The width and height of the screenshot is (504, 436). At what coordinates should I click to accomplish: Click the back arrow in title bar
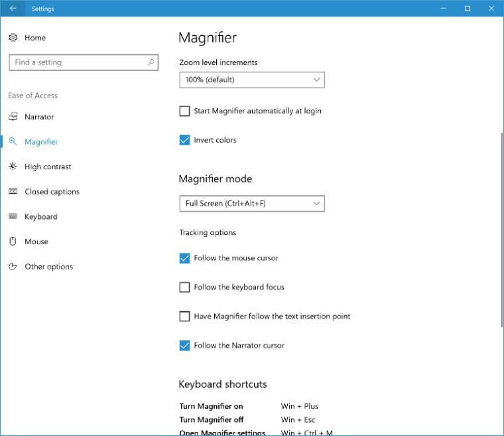click(x=13, y=9)
